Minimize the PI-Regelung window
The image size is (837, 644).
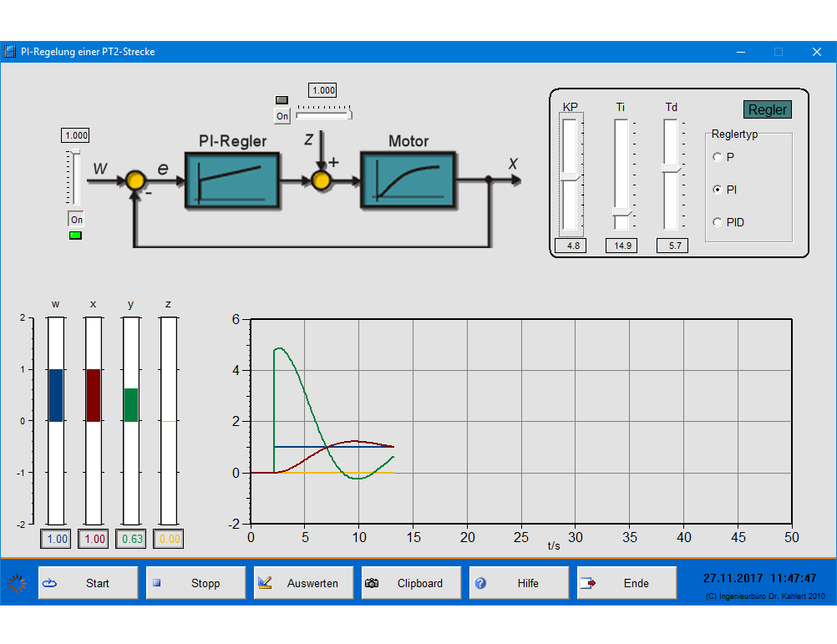point(741,52)
